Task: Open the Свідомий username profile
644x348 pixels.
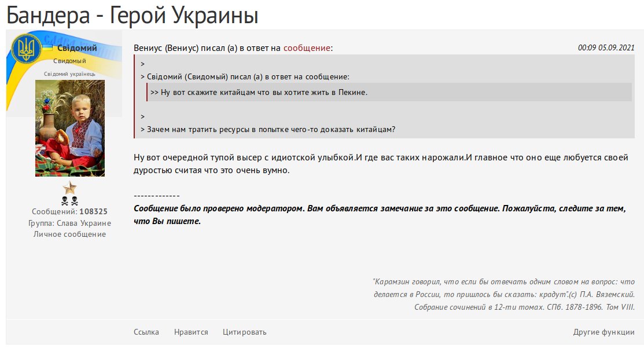Action: [x=77, y=48]
